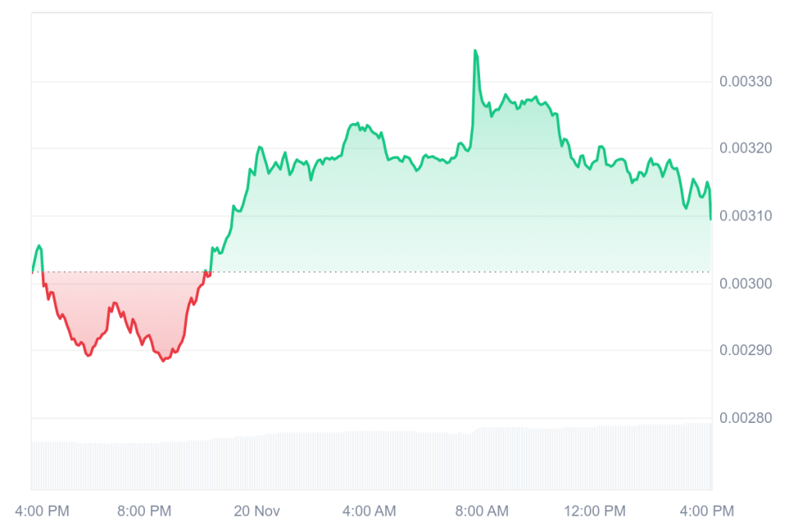Image resolution: width=798 pixels, height=532 pixels.
Task: Click the 8:00 PM time axis label
Action: click(143, 511)
